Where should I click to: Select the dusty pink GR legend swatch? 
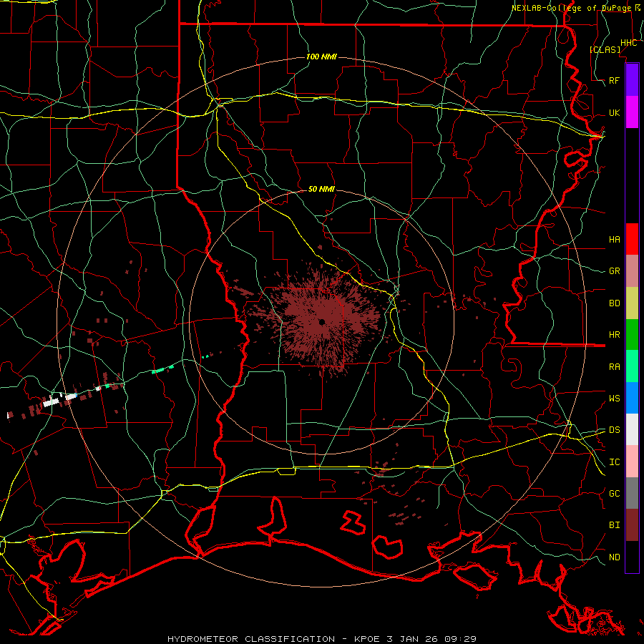pyautogui.click(x=632, y=271)
